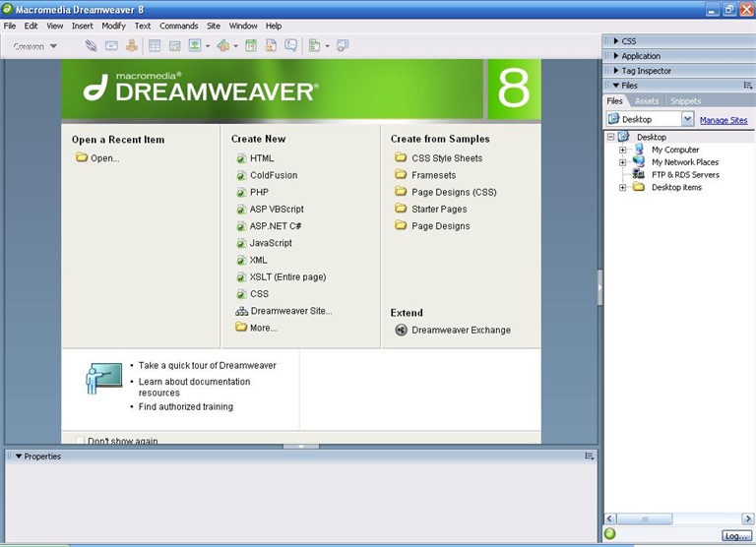Click the My Computer icon in Files tree
756x547 pixels.
(639, 150)
